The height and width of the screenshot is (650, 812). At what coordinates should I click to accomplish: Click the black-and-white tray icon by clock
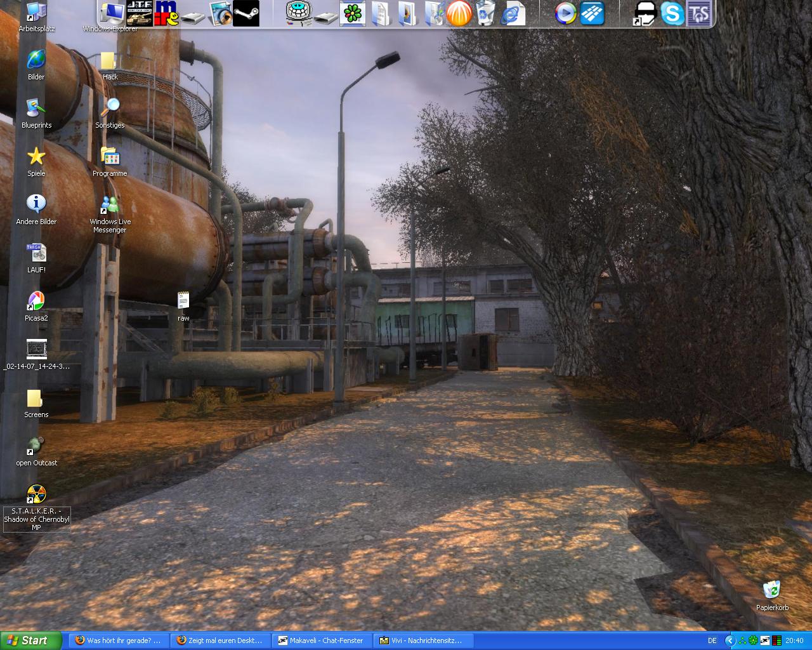click(765, 640)
